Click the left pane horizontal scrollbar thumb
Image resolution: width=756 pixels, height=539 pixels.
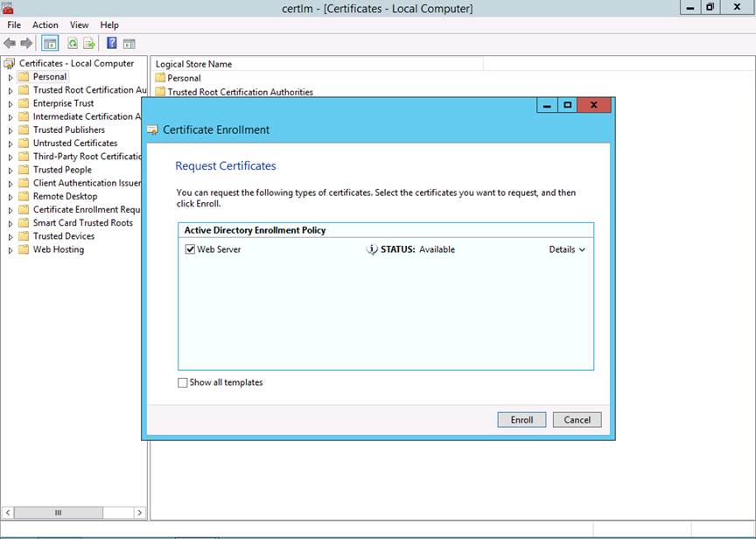[59, 513]
